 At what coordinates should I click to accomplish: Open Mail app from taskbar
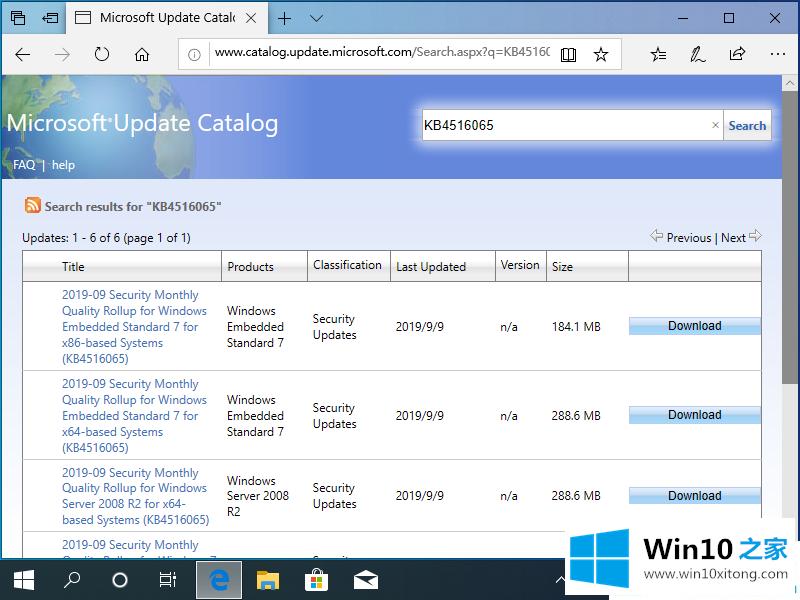[x=365, y=580]
